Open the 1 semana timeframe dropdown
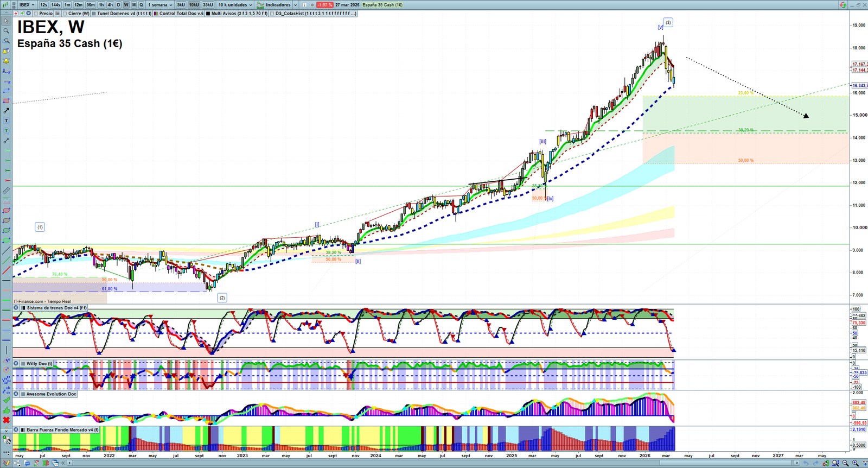The width and height of the screenshot is (868, 468). click(160, 5)
